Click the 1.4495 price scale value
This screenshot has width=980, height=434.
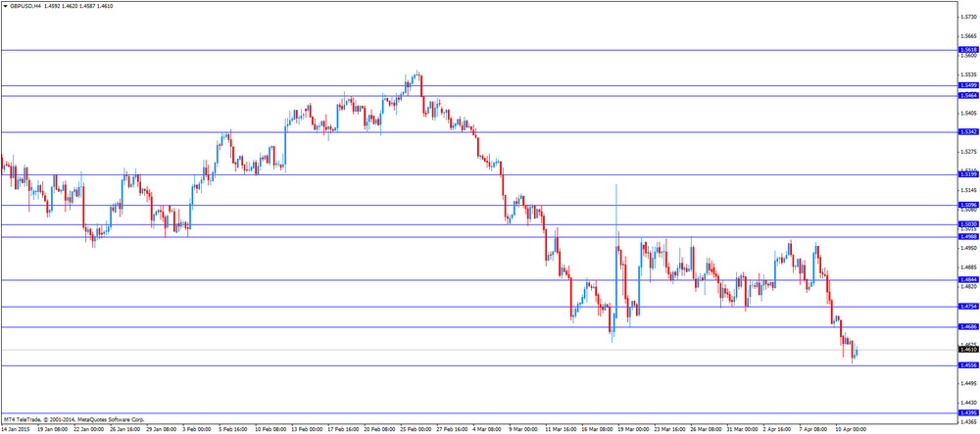967,383
